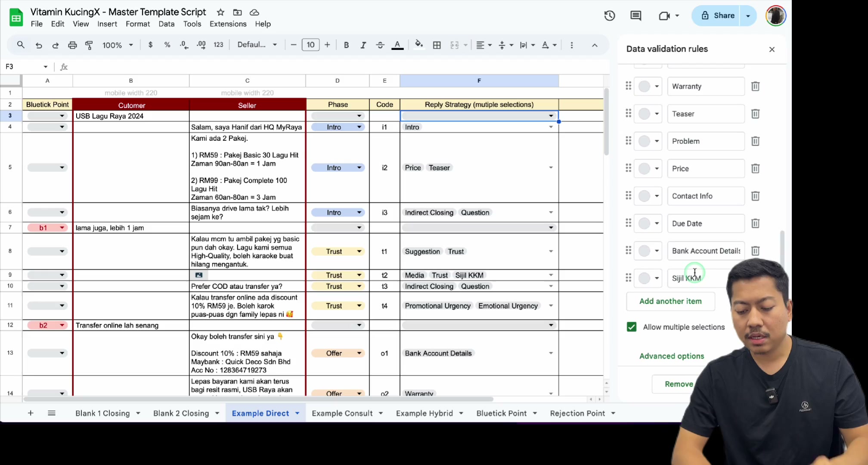Toggle Allow multiple selections checkbox
This screenshot has width=868, height=465.
[x=632, y=327]
